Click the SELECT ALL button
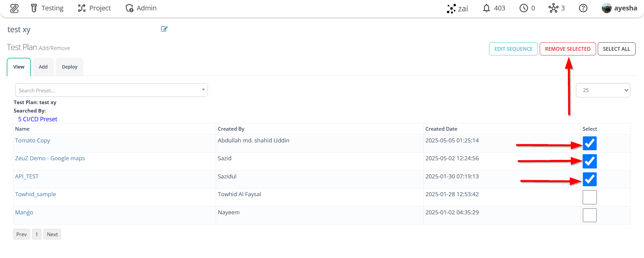Viewport: 644px width, 258px height. (616, 49)
